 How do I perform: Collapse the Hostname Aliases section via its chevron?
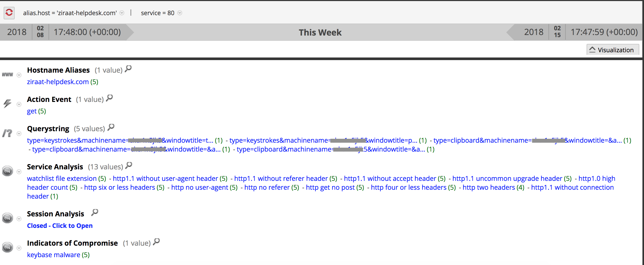click(x=19, y=75)
